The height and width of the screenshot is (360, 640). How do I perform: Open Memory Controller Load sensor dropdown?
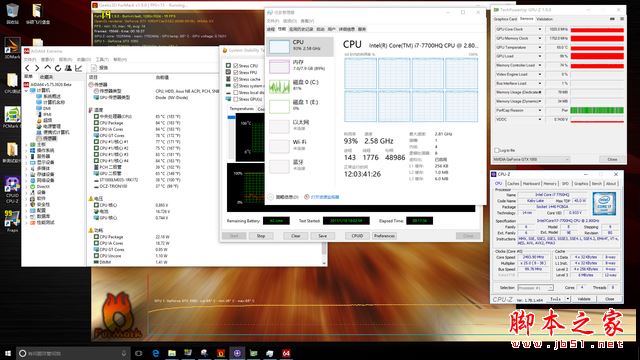pyautogui.click(x=540, y=65)
